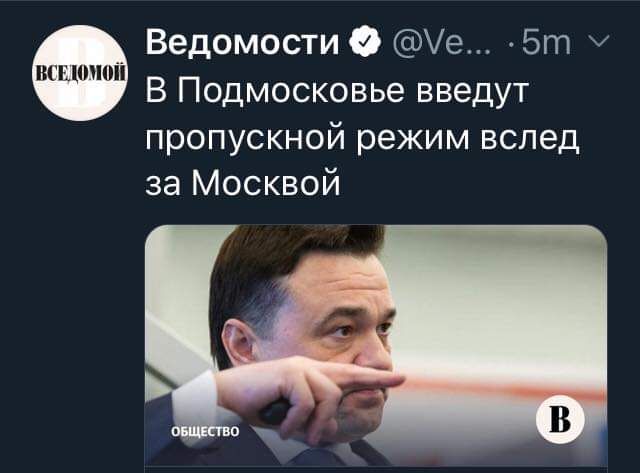Open the article card photo
This screenshot has width=640, height=473.
(x=376, y=345)
